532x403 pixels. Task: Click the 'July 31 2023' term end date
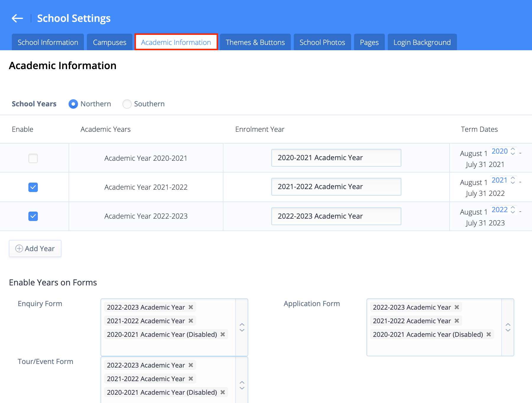point(485,223)
